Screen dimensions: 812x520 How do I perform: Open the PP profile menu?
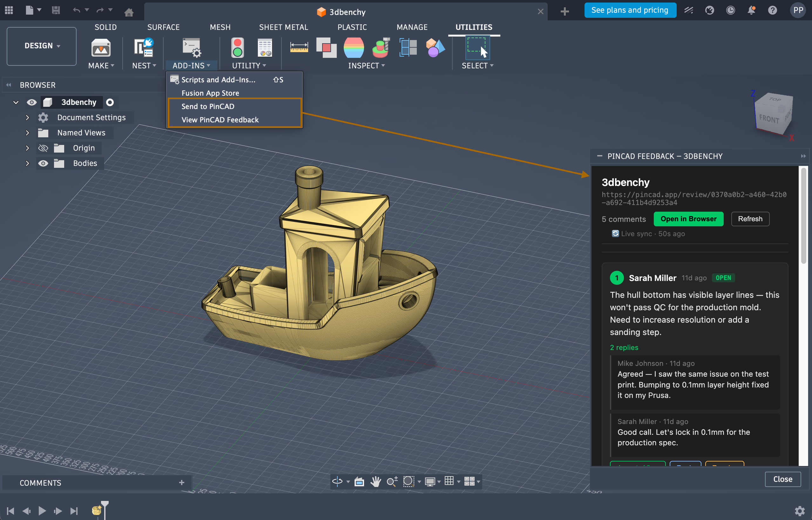[798, 10]
